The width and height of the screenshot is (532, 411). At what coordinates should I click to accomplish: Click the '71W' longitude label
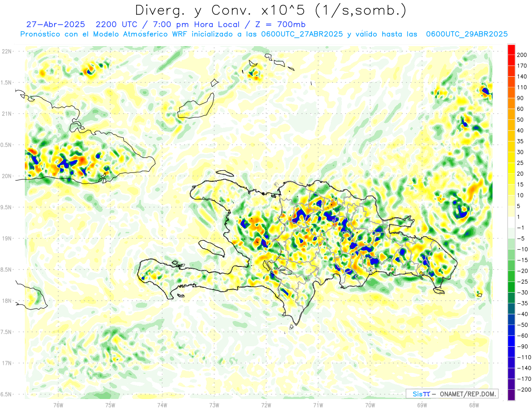click(x=318, y=405)
